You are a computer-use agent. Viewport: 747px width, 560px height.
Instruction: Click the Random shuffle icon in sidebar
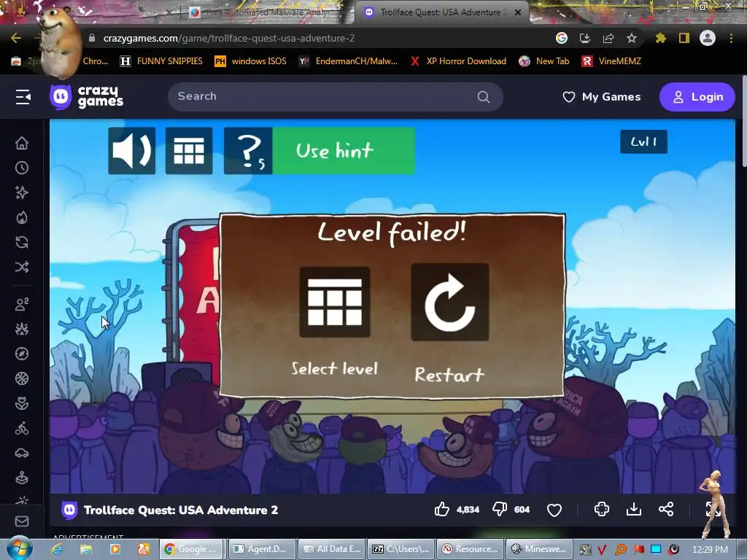pyautogui.click(x=22, y=267)
